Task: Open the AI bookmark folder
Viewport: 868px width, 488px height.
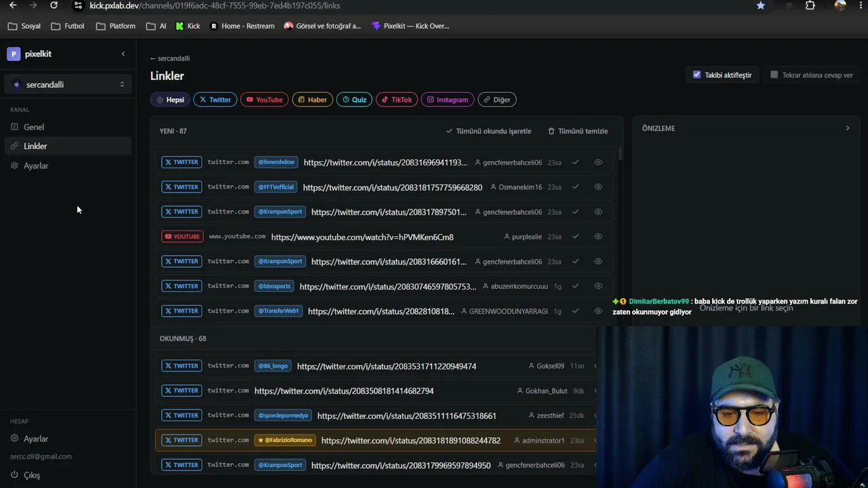Action: click(156, 26)
